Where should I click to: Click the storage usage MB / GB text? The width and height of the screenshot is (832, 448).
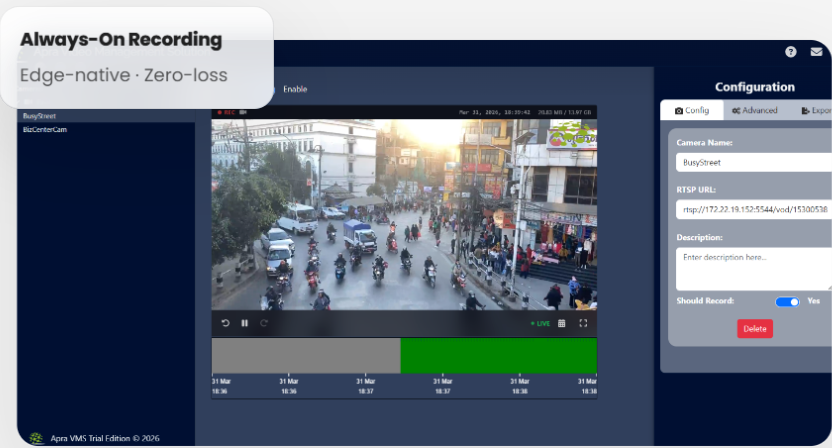[x=564, y=113]
